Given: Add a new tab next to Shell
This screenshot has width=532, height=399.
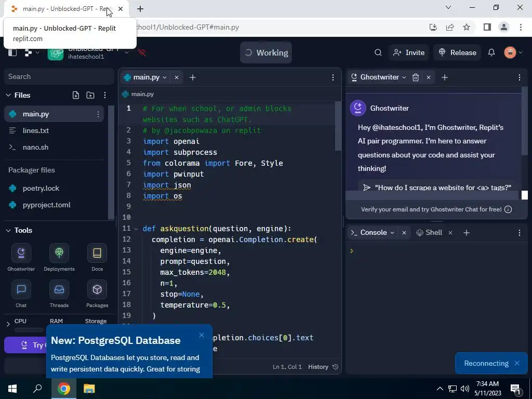Looking at the screenshot, I should tap(467, 233).
